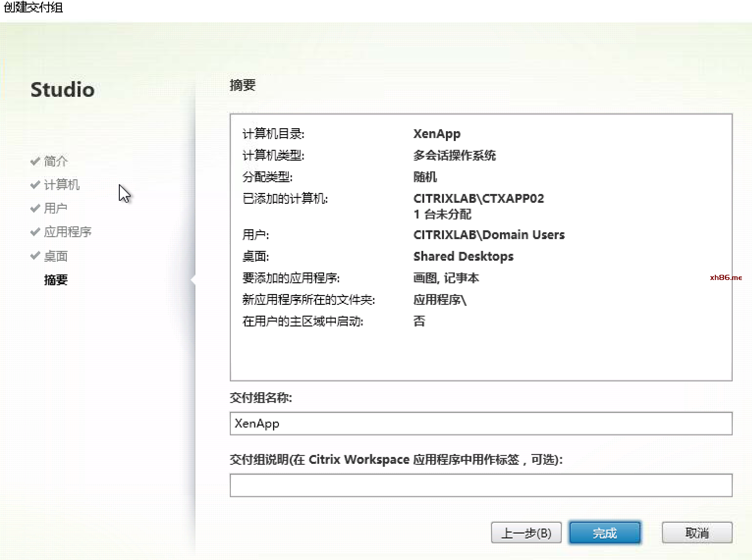Go to the 计算机 wizard step
This screenshot has height=560, width=752.
point(62,185)
